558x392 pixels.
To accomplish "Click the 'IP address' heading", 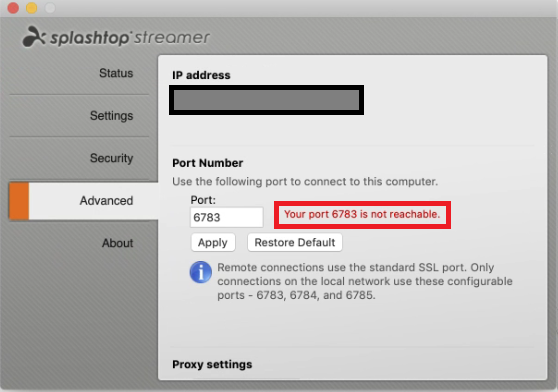I will (201, 75).
